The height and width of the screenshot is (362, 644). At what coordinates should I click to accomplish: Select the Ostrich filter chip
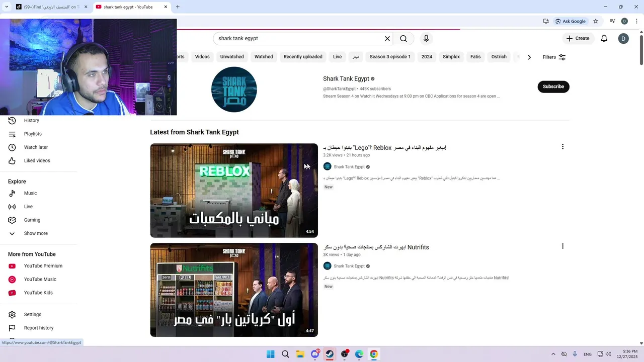point(499,57)
